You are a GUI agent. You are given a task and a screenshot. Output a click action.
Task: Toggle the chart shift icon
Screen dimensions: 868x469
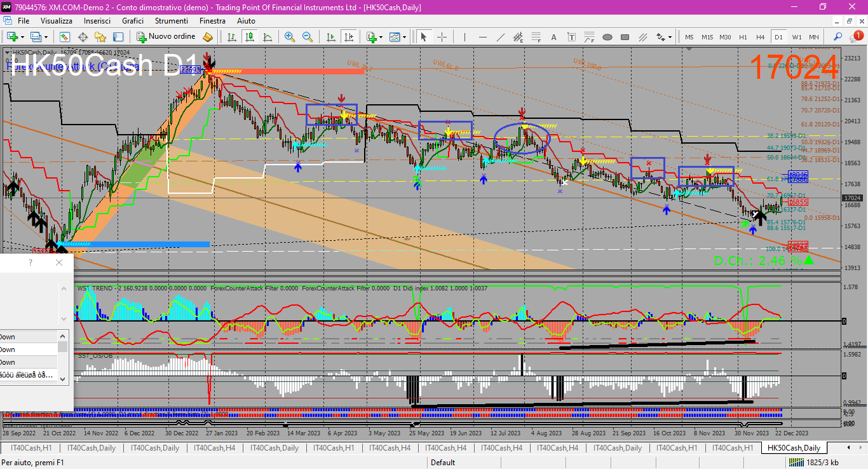[x=348, y=37]
